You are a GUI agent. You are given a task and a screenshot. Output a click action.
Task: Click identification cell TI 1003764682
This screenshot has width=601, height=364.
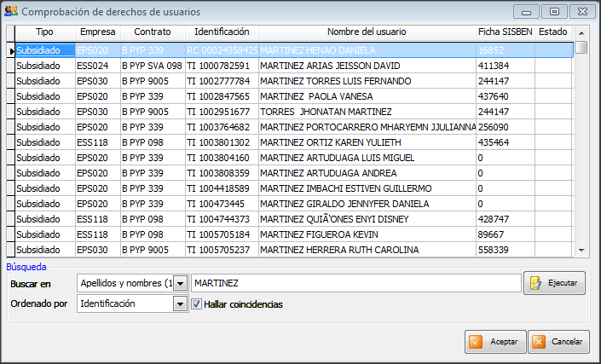(x=222, y=127)
